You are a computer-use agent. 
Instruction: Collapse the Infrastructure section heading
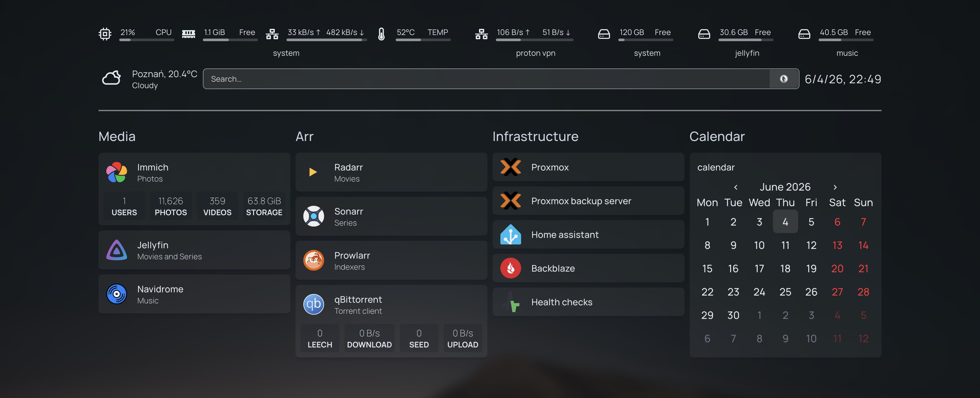pyautogui.click(x=535, y=136)
